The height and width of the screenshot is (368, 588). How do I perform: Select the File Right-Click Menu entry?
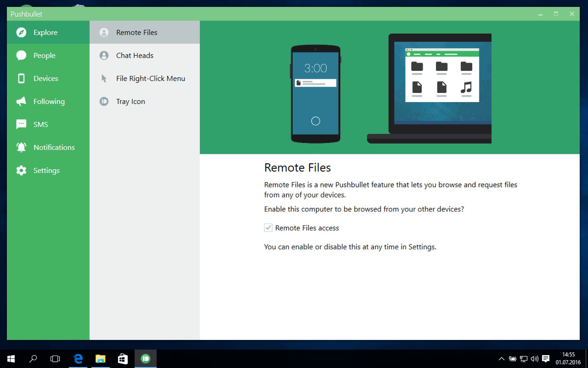click(x=145, y=78)
